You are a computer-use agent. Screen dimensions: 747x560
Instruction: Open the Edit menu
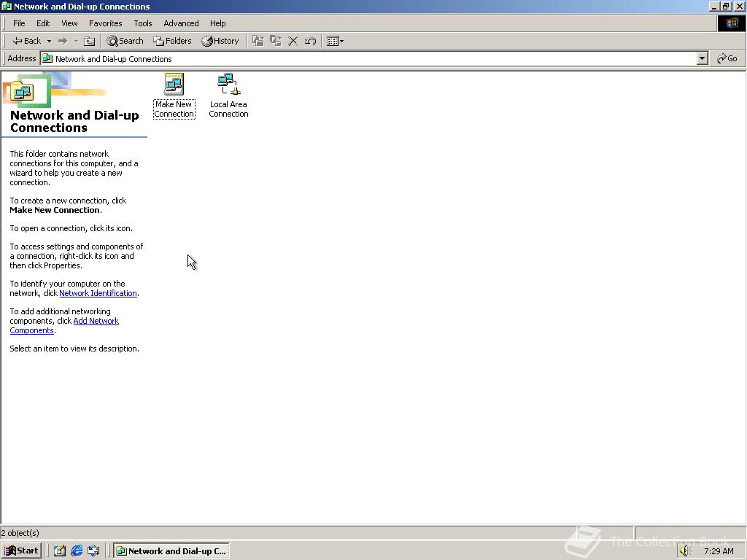(43, 23)
